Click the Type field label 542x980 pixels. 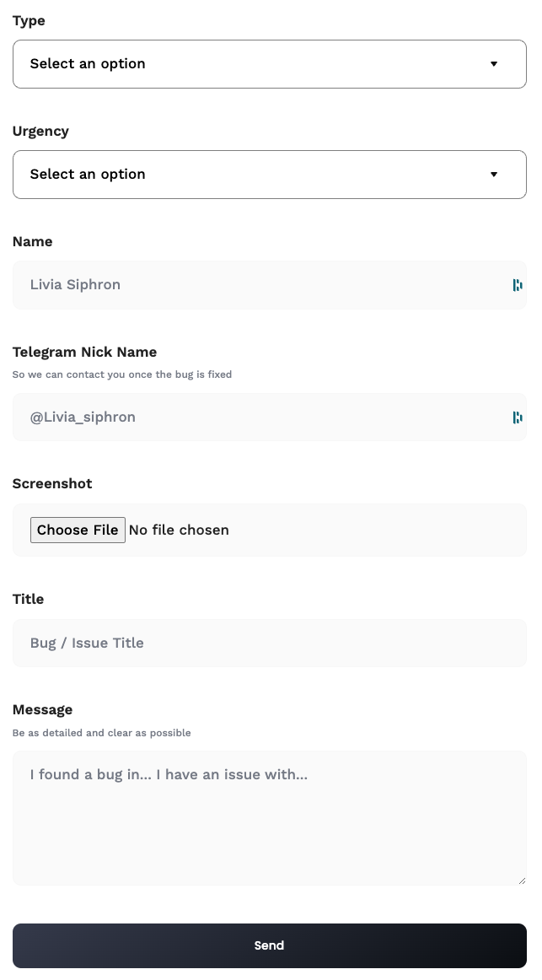[x=29, y=21]
